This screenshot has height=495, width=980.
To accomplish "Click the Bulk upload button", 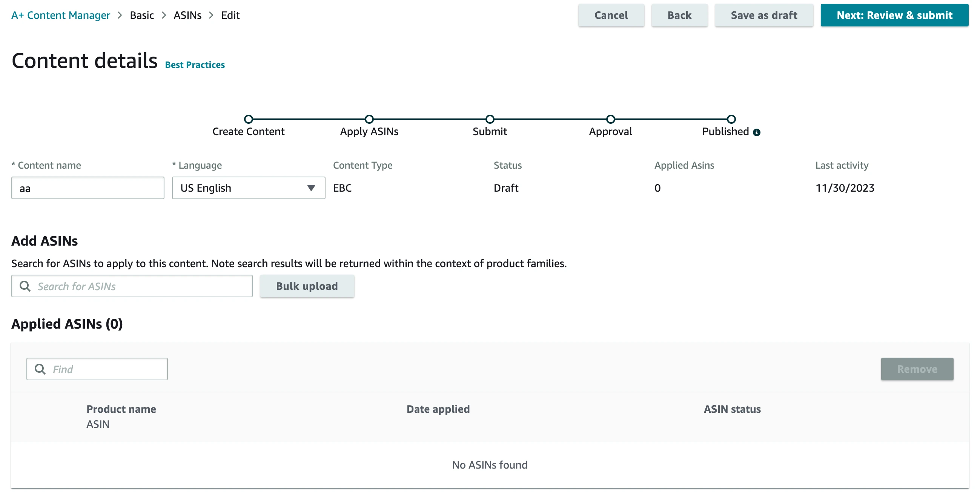I will coord(307,286).
